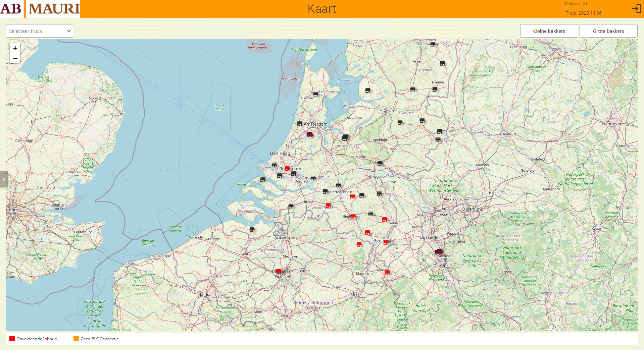The image size is (644, 350).
Task: Click the Grote bakkers button
Action: (608, 31)
